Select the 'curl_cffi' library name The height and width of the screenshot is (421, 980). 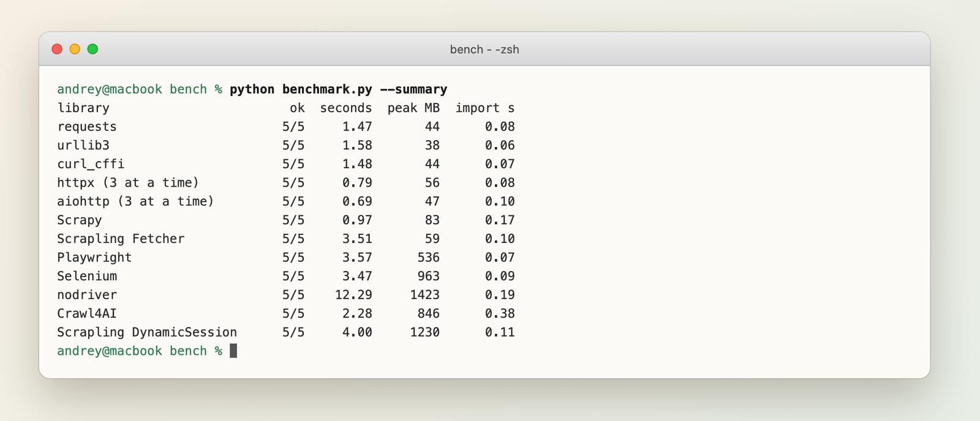point(91,164)
